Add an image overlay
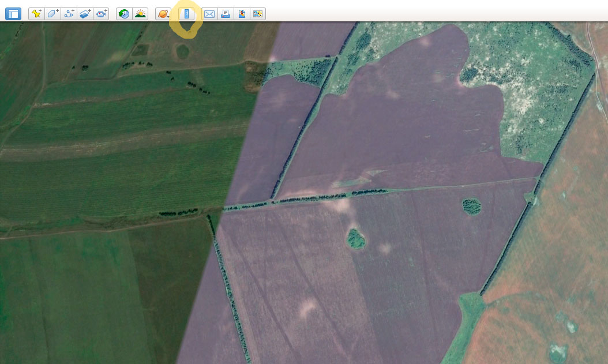The width and height of the screenshot is (608, 364). pyautogui.click(x=85, y=14)
